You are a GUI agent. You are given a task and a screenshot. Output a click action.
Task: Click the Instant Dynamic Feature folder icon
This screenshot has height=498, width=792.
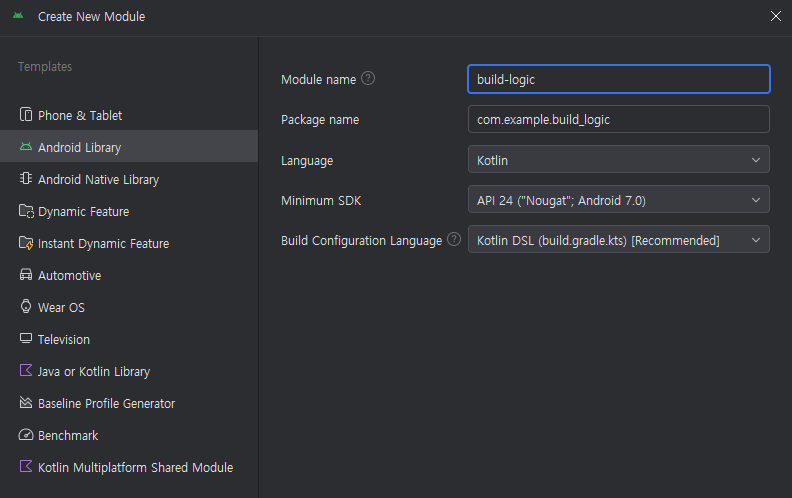(26, 243)
